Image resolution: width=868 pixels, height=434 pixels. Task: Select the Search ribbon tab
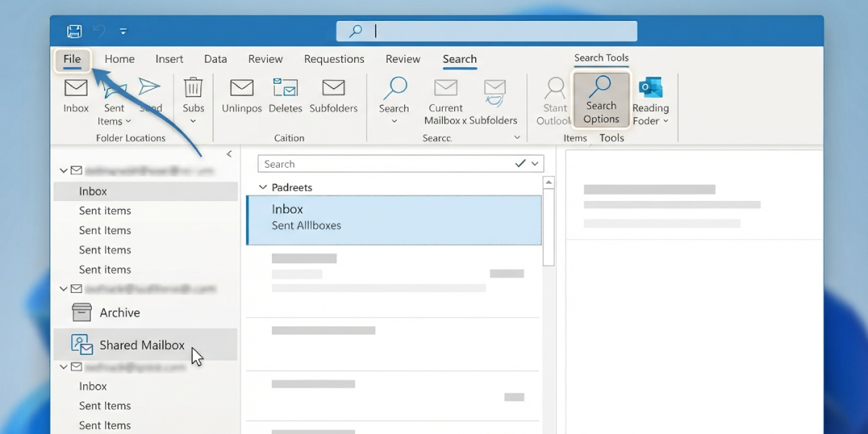[x=459, y=59]
